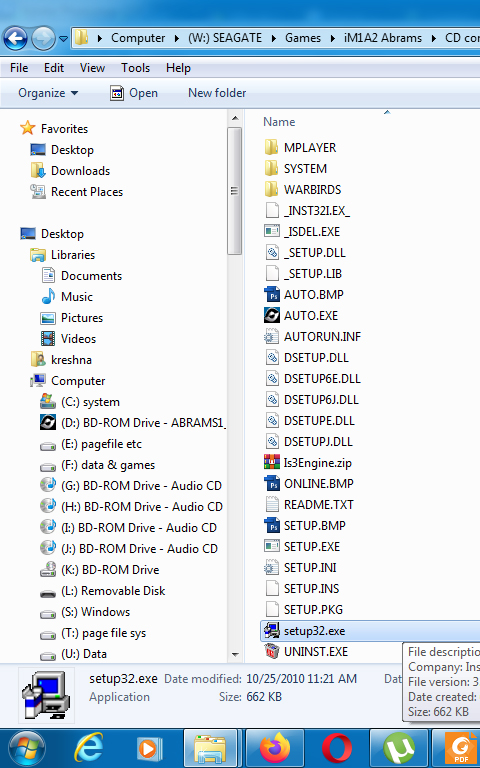Open the Edit menu
Image resolution: width=480 pixels, height=768 pixels.
[54, 68]
